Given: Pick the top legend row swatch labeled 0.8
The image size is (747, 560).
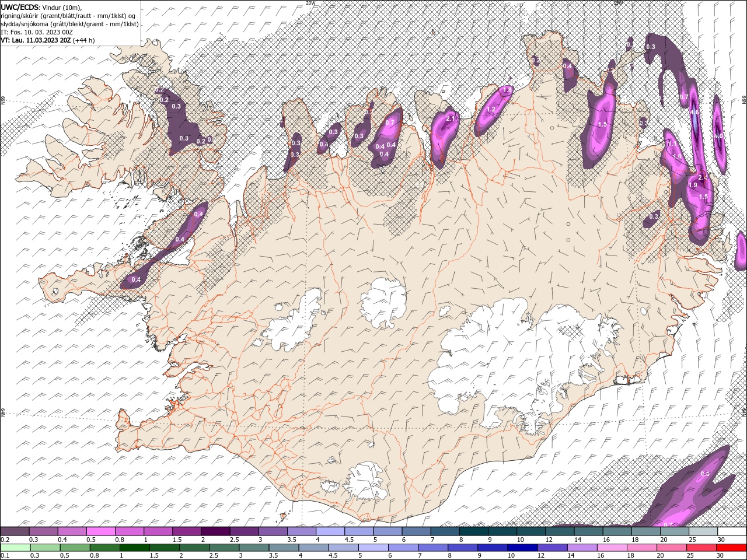Looking at the screenshot, I should coord(129,531).
